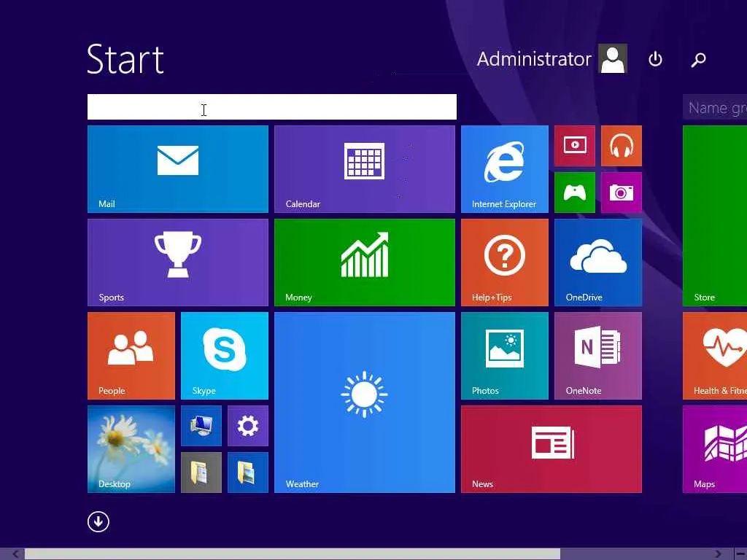Open the OneDrive tile

598,262
